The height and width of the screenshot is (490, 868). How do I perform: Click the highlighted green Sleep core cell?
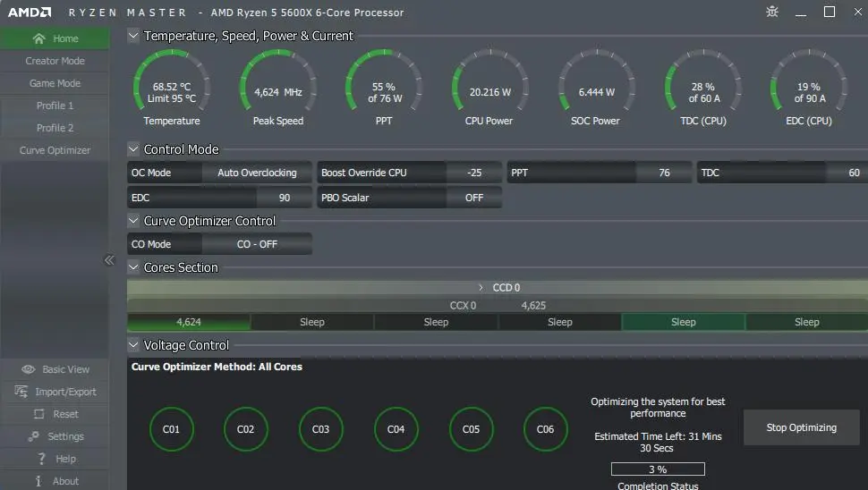pyautogui.click(x=683, y=322)
